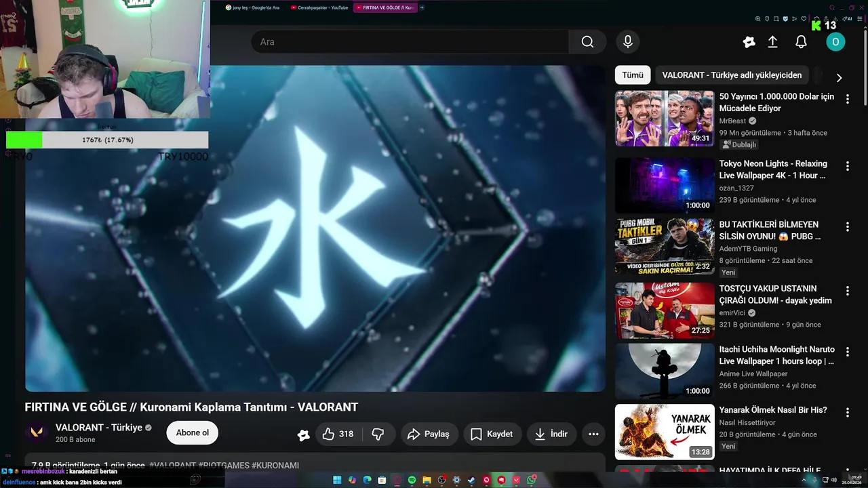The image size is (868, 488).
Task: Open Tostçu Yakup Usta video thumbnail
Action: (x=665, y=310)
